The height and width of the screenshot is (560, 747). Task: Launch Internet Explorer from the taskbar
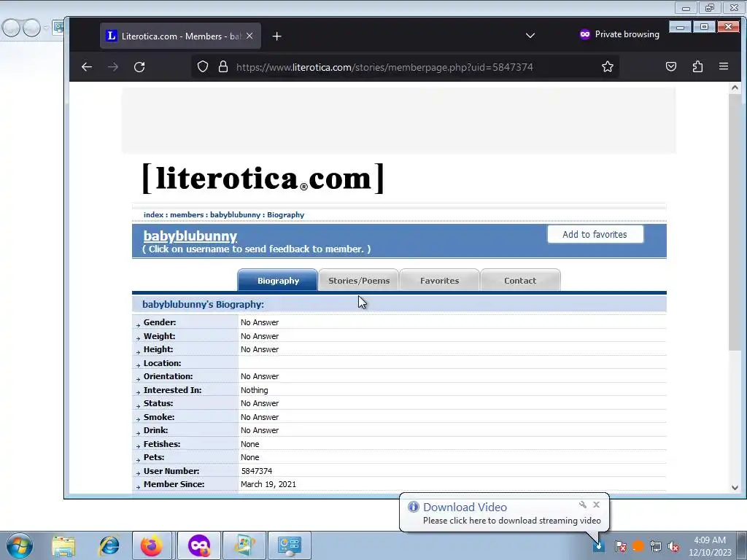click(109, 545)
